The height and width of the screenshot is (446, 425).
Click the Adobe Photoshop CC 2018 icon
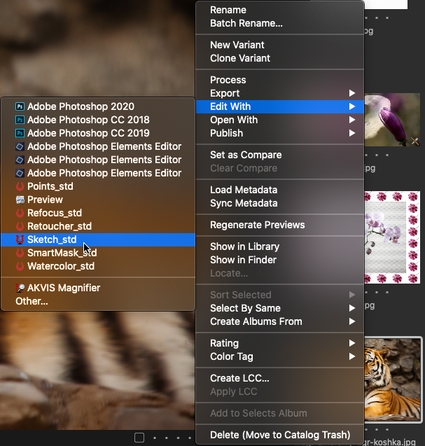click(x=20, y=120)
